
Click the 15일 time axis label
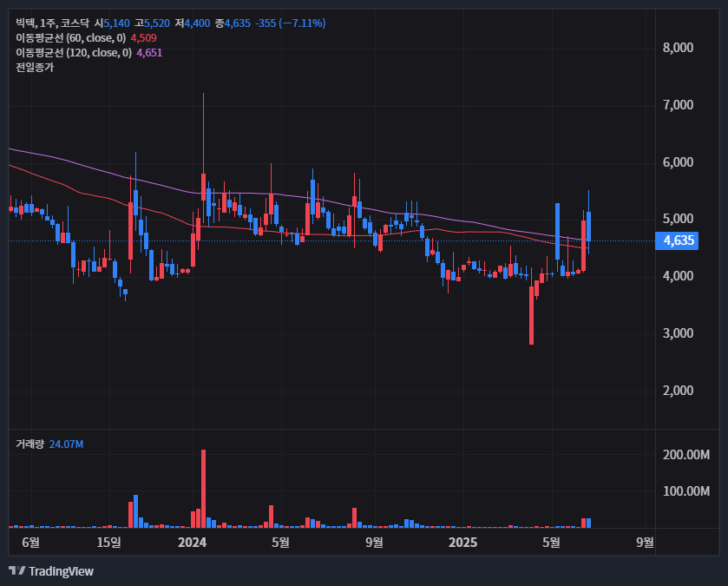click(x=108, y=543)
